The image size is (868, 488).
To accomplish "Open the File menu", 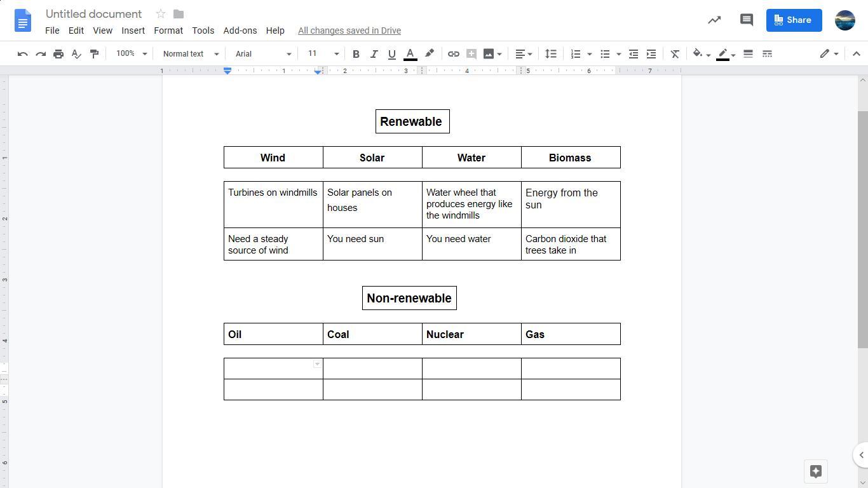I will 52,30.
